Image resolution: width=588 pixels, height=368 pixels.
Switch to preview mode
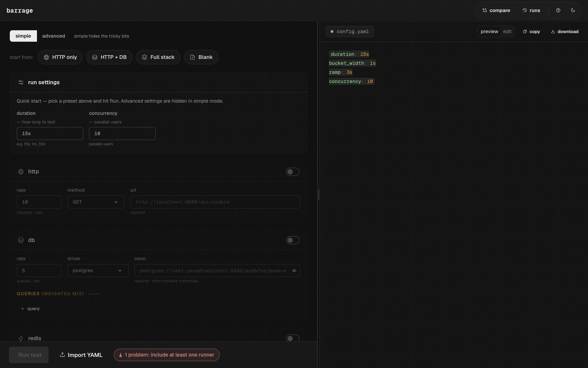point(489,32)
